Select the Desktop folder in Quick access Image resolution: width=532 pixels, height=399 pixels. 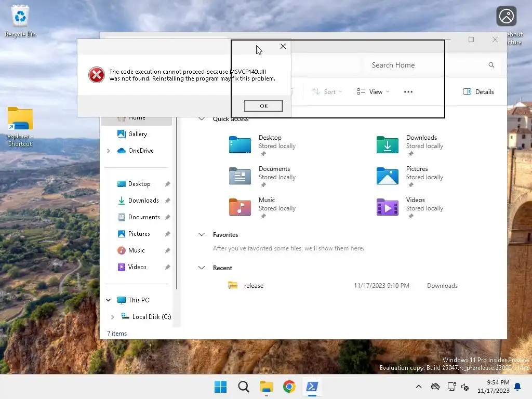click(262, 145)
